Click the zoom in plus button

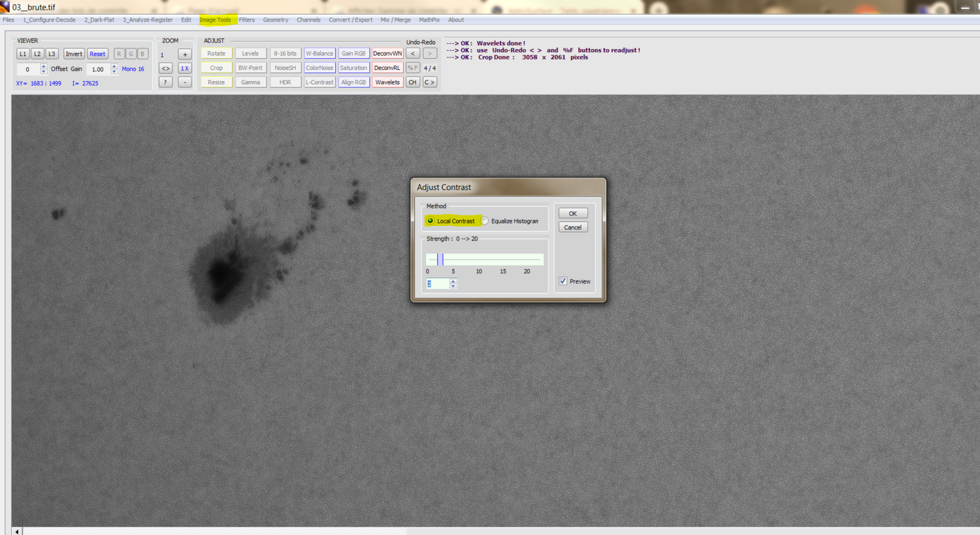click(185, 54)
